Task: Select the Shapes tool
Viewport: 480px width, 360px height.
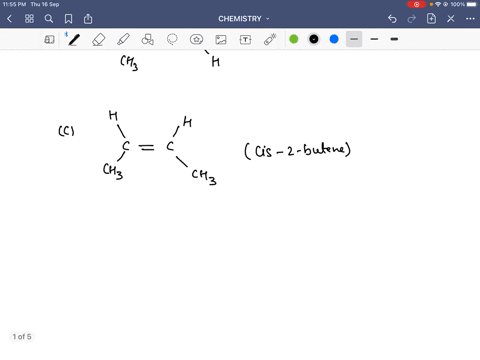Action: click(148, 40)
